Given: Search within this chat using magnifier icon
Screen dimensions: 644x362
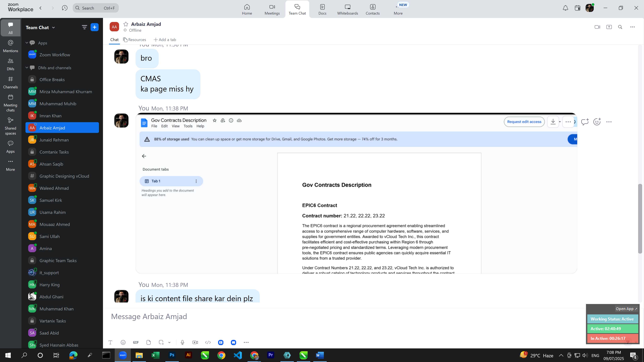Looking at the screenshot, I should click(620, 27).
